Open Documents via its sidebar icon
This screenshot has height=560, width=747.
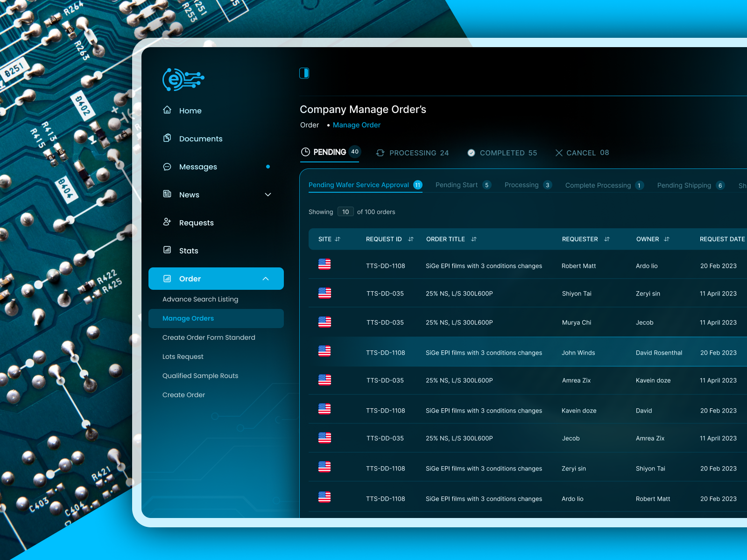coord(168,138)
